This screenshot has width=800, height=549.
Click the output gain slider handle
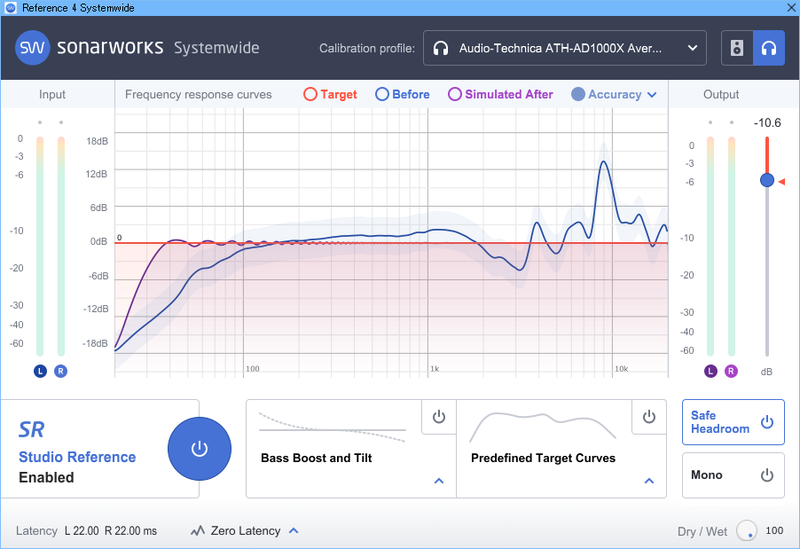767,180
